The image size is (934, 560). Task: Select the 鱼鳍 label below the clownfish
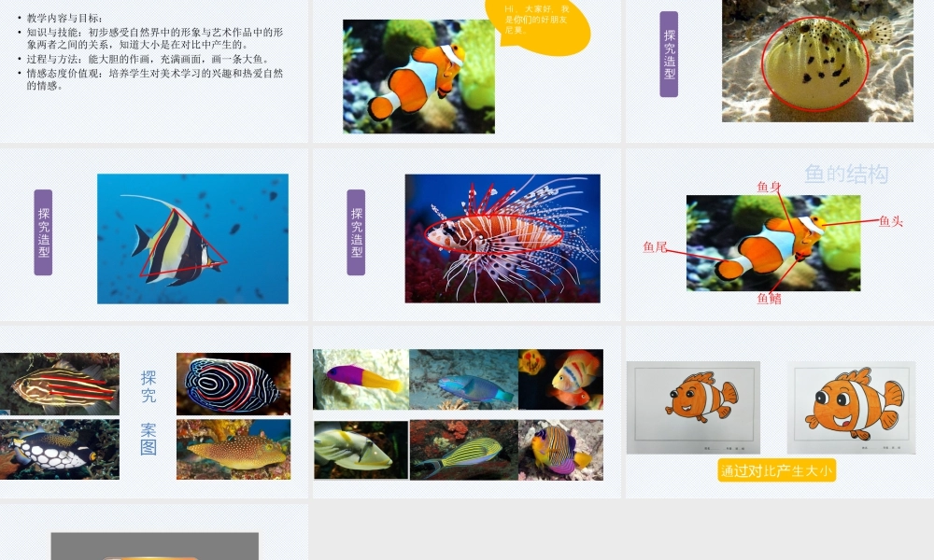tap(769, 299)
